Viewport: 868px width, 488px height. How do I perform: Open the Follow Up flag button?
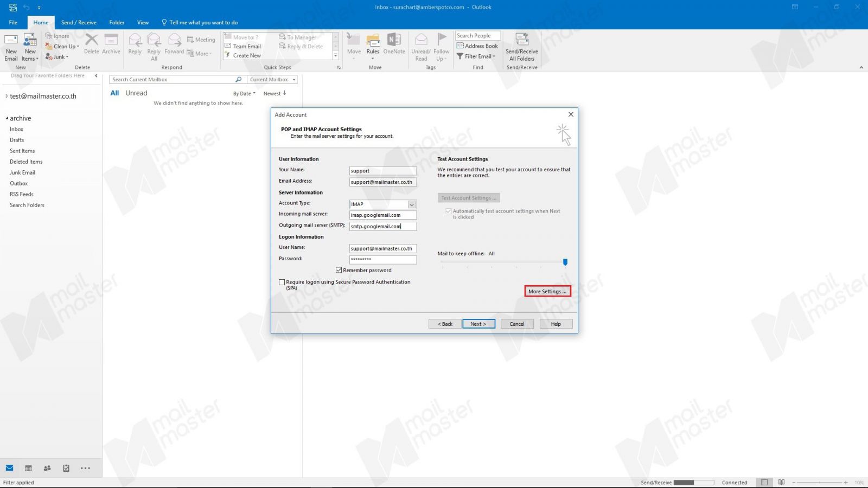click(442, 48)
